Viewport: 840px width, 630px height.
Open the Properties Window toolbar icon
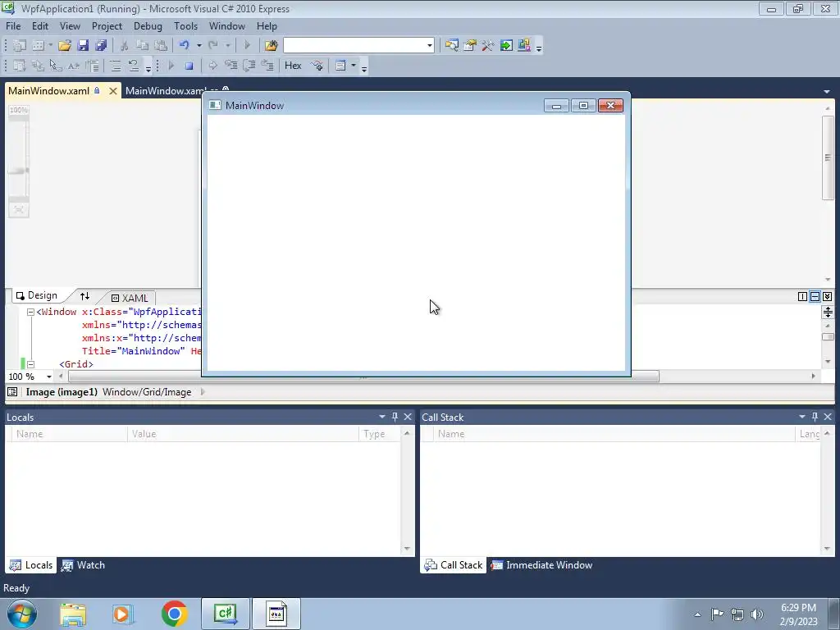click(x=470, y=46)
